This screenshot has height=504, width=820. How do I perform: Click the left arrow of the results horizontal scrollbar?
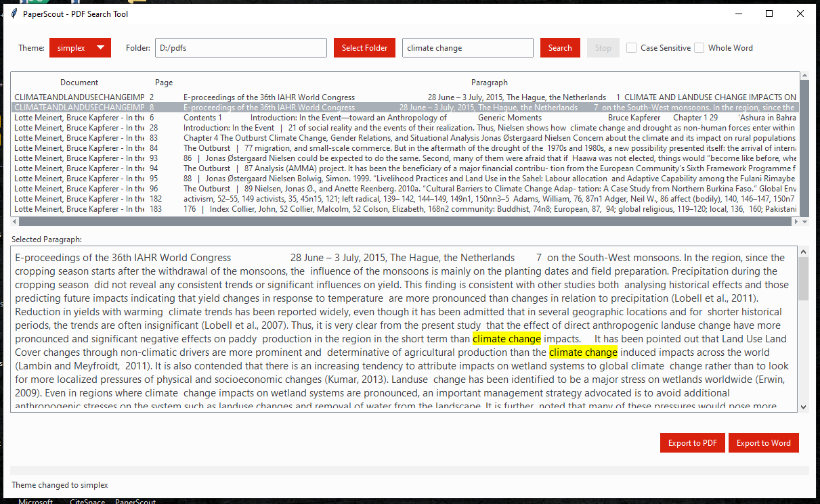(x=15, y=221)
